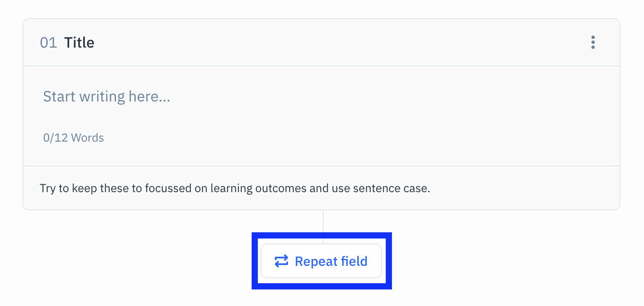Click the word 'Words' in the counter

(x=87, y=137)
